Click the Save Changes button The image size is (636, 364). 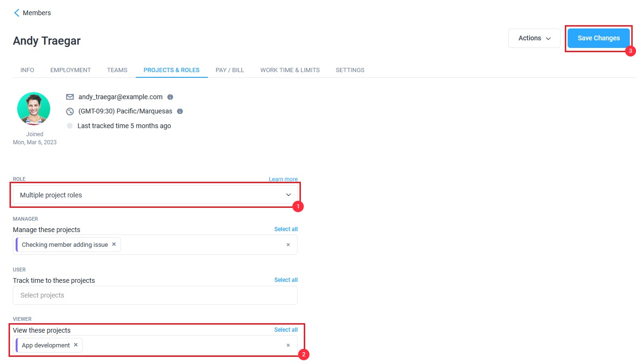598,38
